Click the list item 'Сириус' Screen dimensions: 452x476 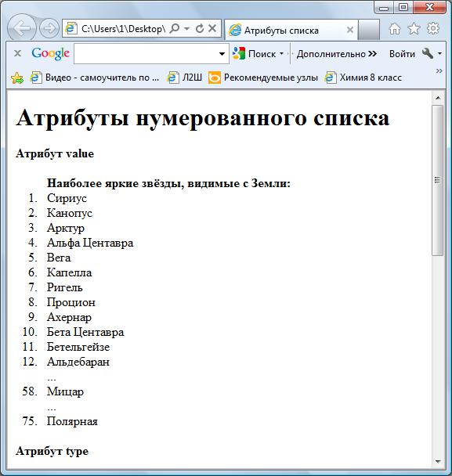click(x=67, y=198)
